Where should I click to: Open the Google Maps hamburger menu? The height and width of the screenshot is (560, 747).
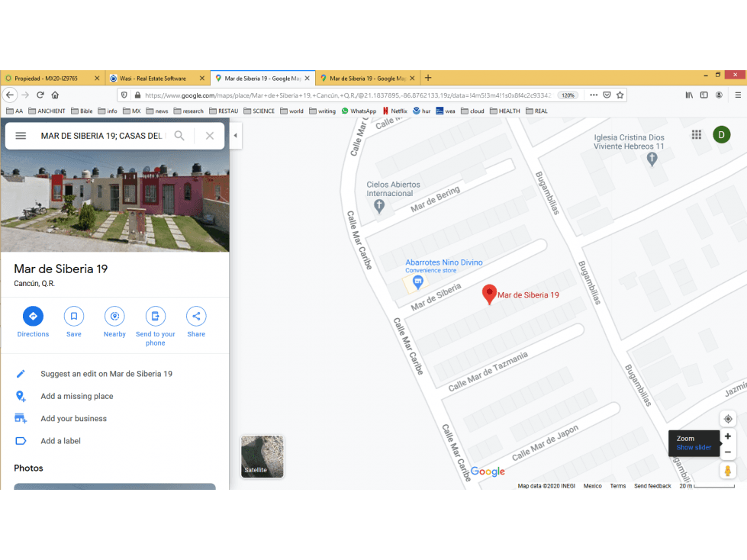coord(21,136)
